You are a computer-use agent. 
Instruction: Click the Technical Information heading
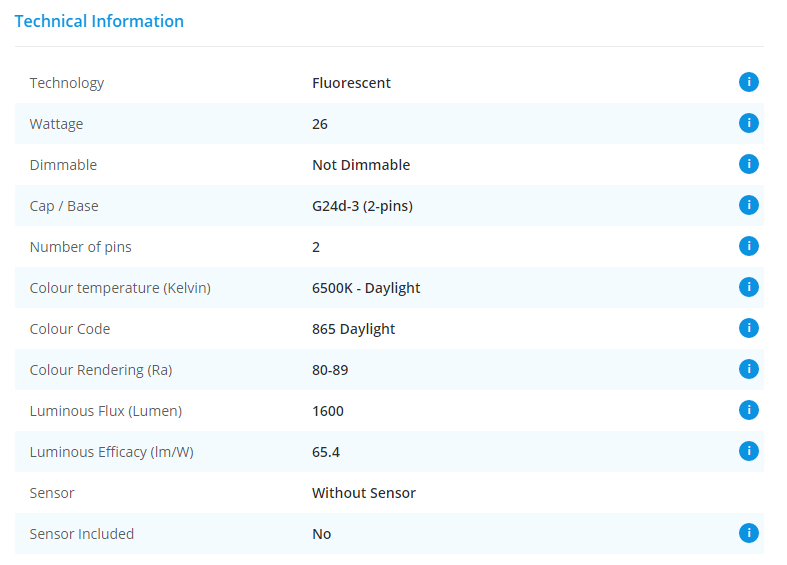click(99, 21)
